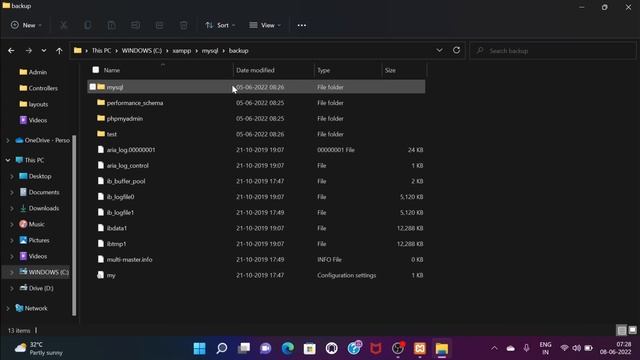Open the weather widget
This screenshot has height=360, width=640.
(x=39, y=348)
